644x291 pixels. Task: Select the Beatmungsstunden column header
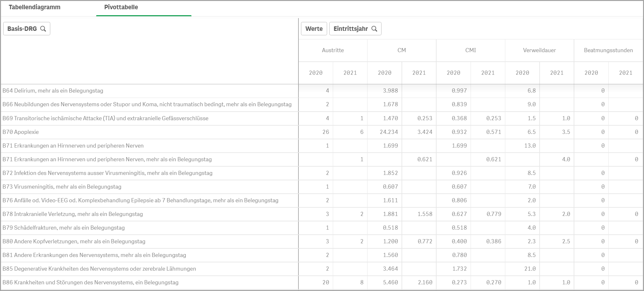coord(608,50)
